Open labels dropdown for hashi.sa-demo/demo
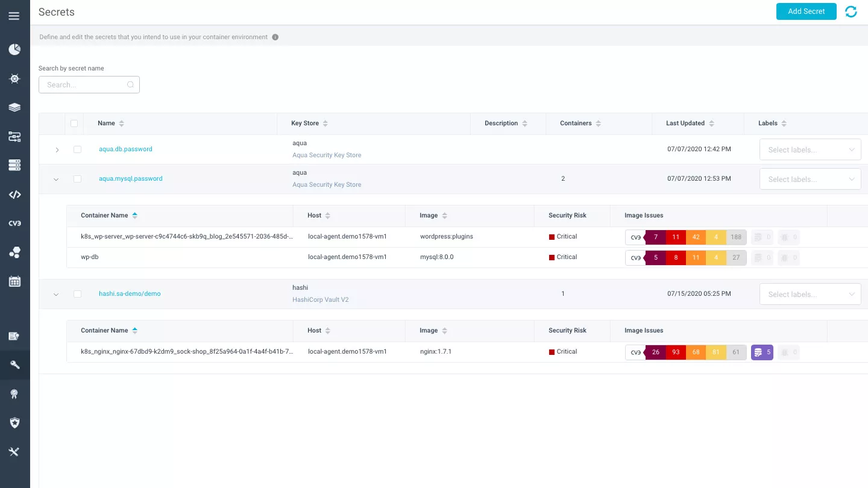The image size is (868, 488). coord(810,295)
